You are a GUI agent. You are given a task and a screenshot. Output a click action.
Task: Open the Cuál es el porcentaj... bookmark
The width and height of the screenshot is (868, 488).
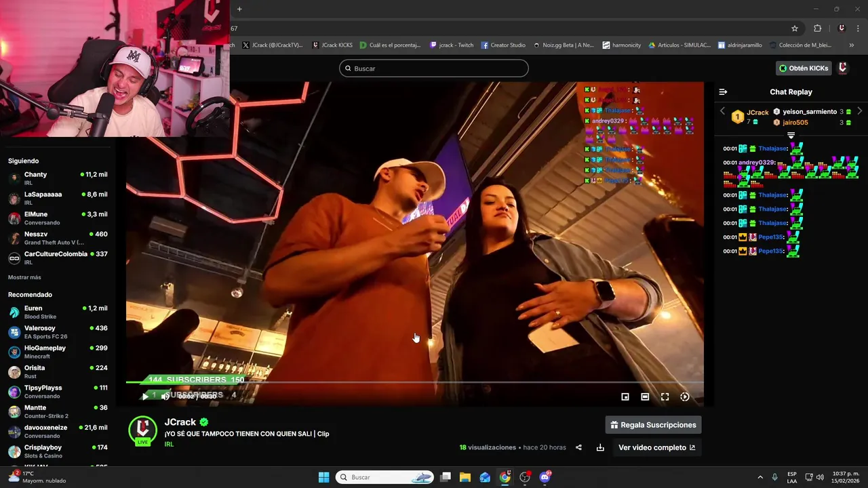[390, 45]
